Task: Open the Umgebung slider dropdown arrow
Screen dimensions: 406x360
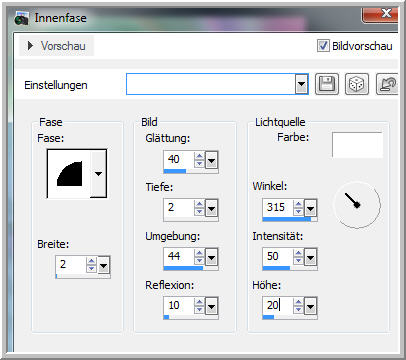Action: point(212,257)
